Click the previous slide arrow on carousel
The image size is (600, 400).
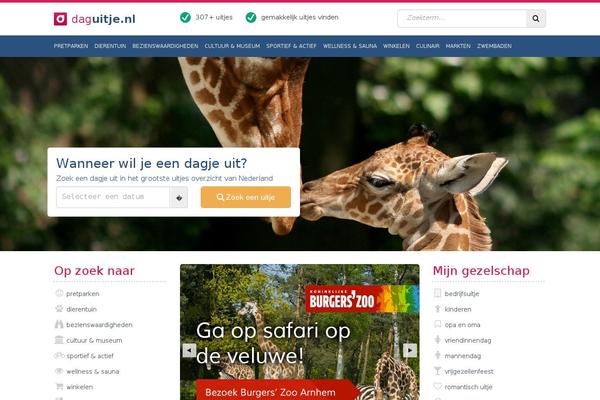pos(189,350)
